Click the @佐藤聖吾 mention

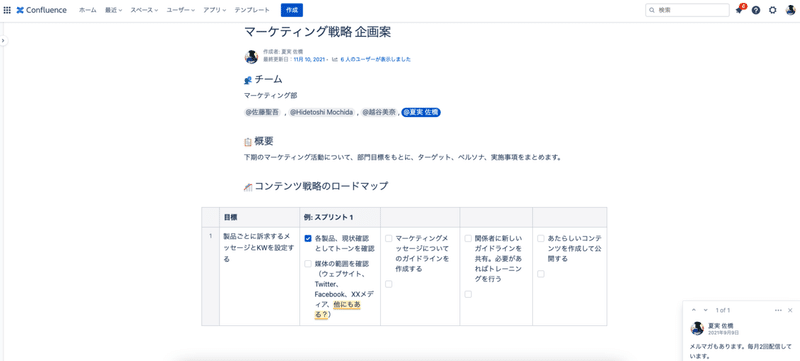[x=262, y=113]
